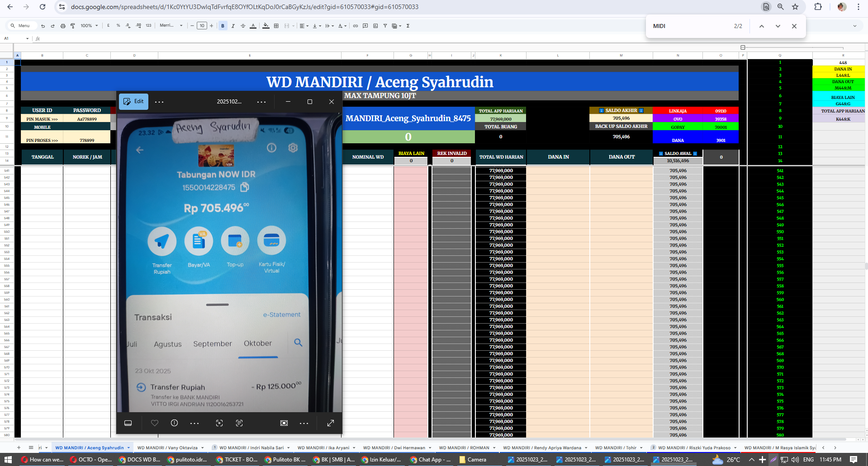Click the MIDI find text field

click(x=690, y=26)
